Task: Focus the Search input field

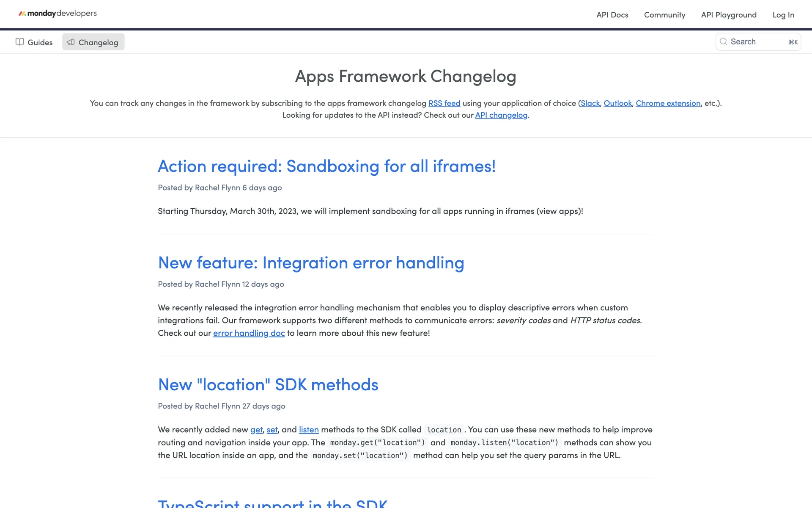Action: tap(757, 41)
